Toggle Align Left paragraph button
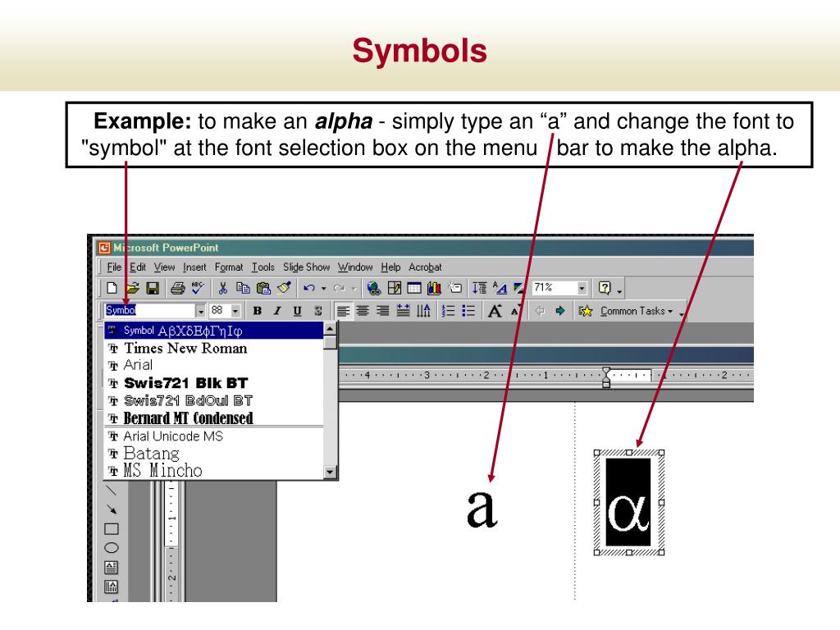 tap(343, 311)
